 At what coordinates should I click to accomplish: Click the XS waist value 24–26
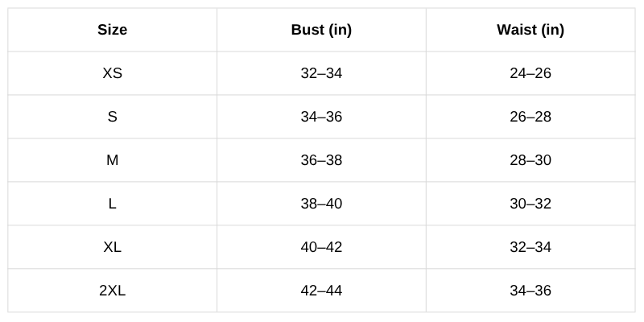(530, 73)
